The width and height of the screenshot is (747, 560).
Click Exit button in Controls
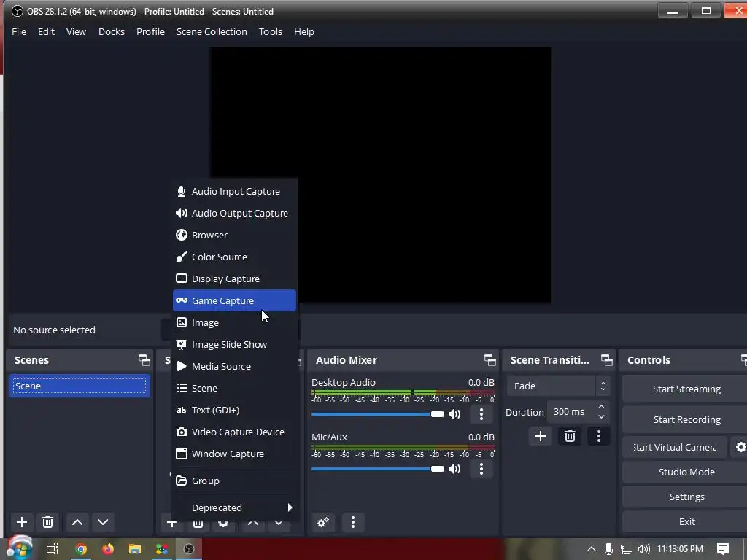coord(686,522)
